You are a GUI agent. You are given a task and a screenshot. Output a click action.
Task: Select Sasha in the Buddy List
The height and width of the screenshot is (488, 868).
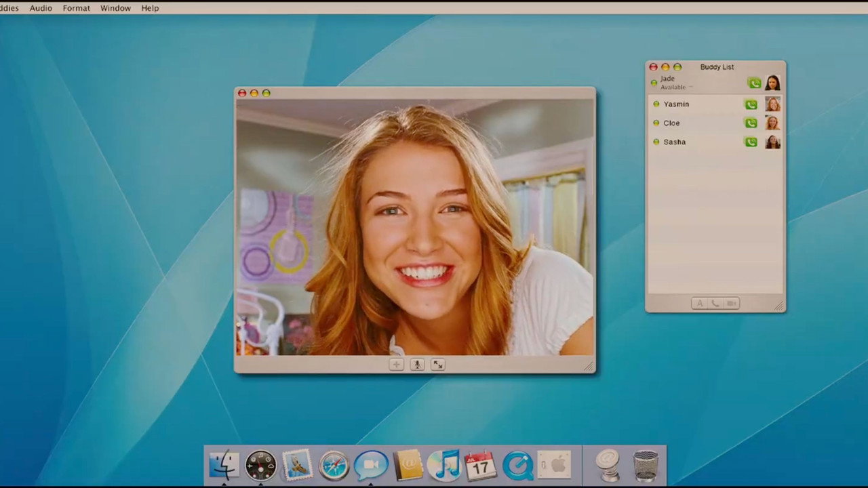pos(715,142)
